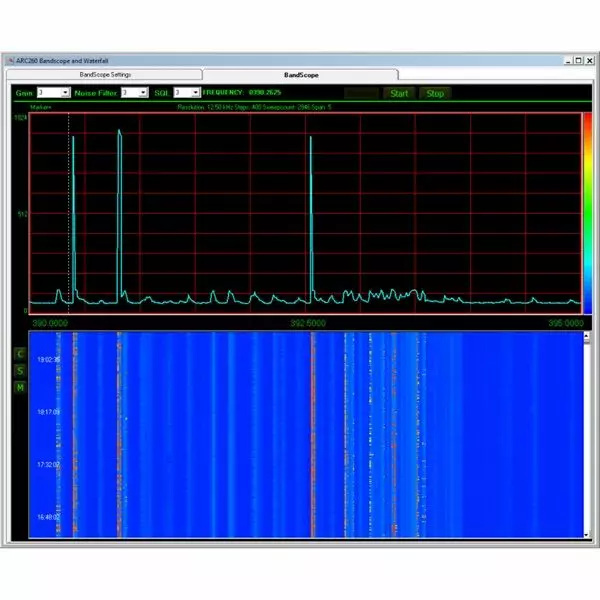Click the ARC260 app icon in title bar
600x600 pixels.
pos(11,60)
